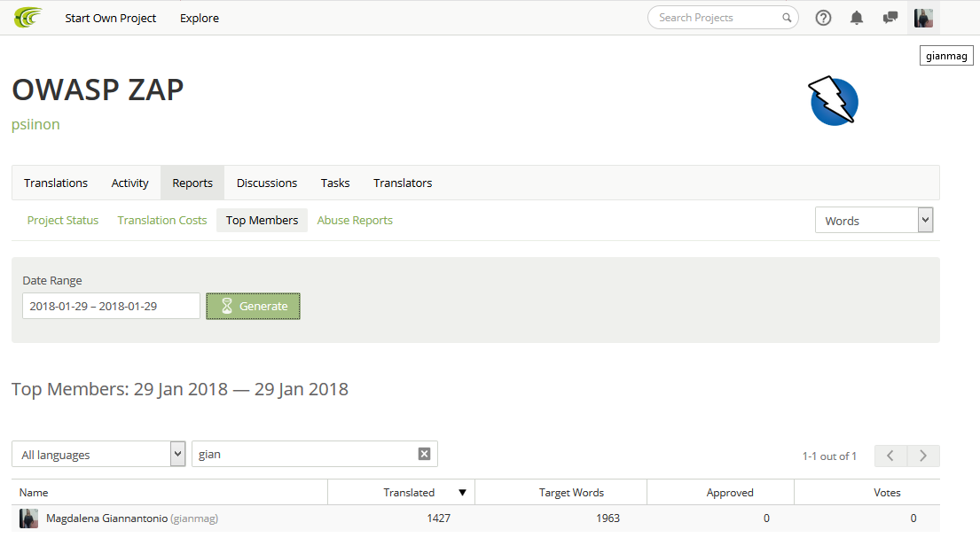980x538 pixels.
Task: Click the search magnifier icon
Action: coord(787,18)
